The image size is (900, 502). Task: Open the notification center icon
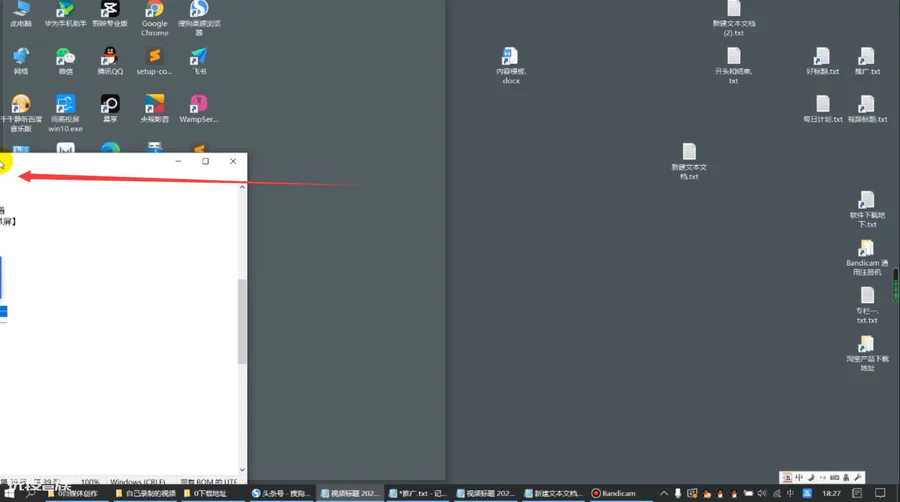point(880,493)
